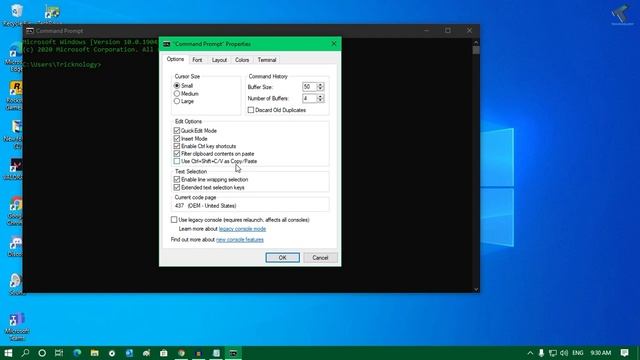Open Cortana circle on taskbar
The image size is (640, 360).
[x=42, y=353]
